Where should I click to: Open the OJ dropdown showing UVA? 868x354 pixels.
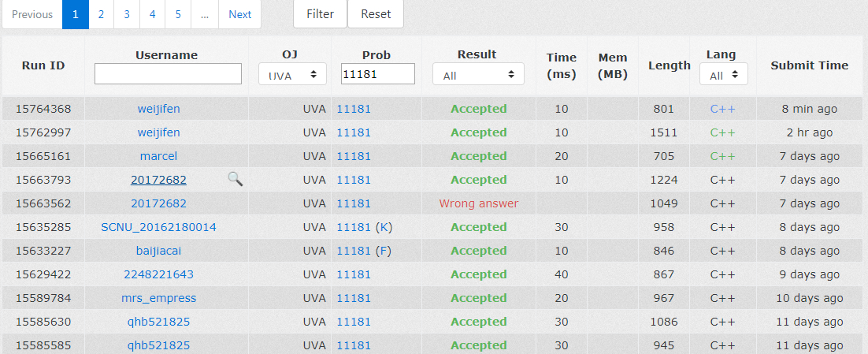(293, 74)
